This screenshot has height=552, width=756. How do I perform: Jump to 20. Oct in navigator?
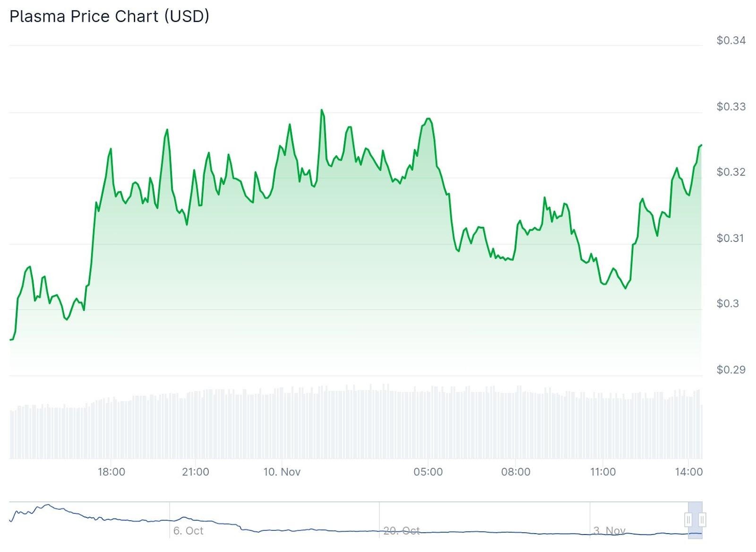(401, 531)
